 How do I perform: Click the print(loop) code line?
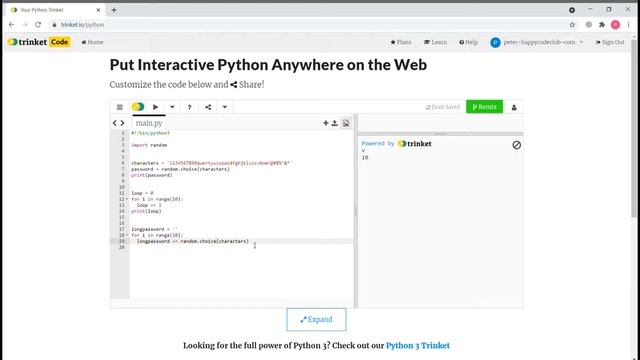pos(146,211)
